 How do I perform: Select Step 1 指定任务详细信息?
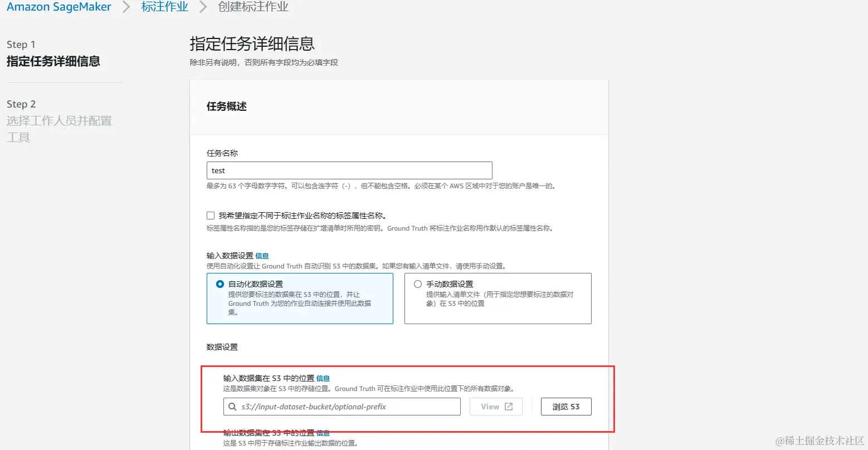click(53, 53)
